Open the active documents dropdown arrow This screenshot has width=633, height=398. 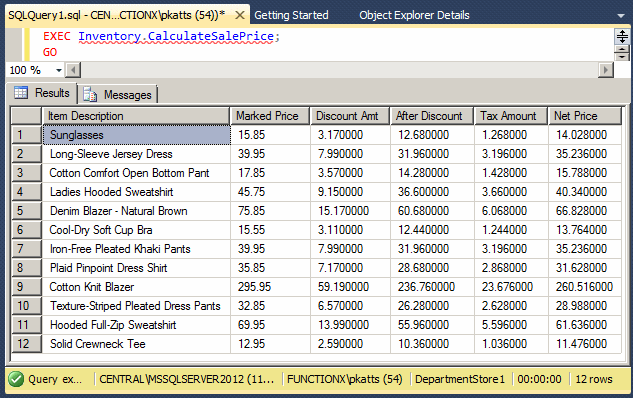[621, 16]
